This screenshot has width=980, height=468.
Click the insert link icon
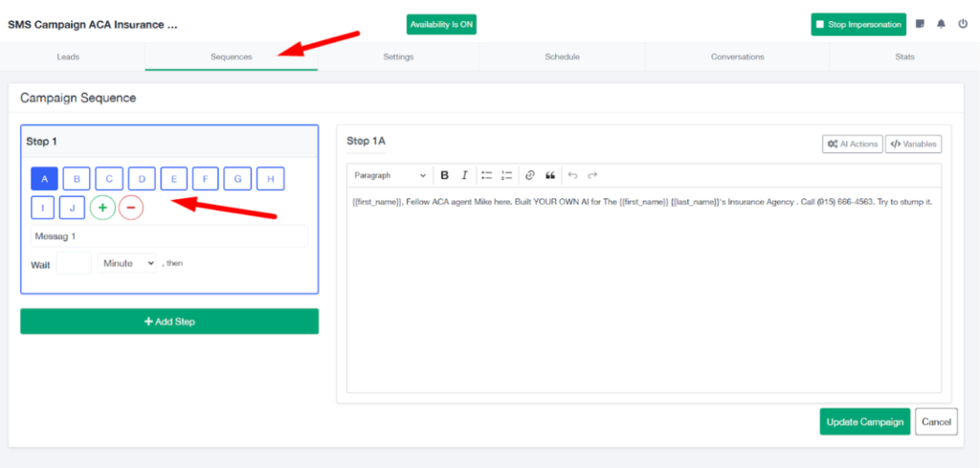coord(530,175)
